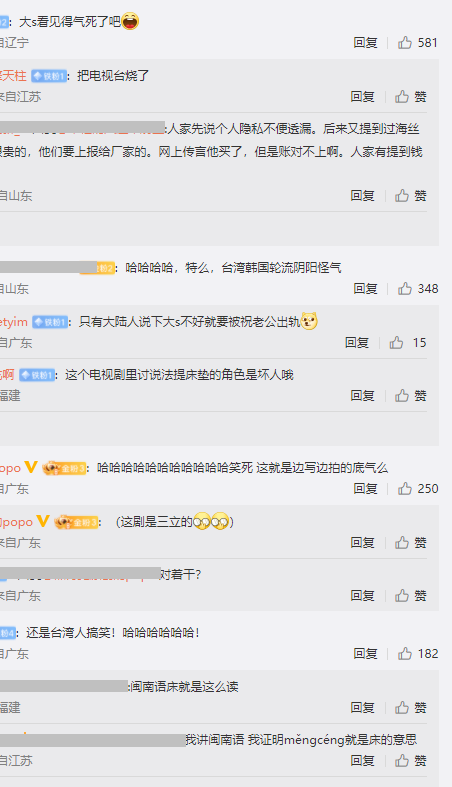This screenshot has width=452, height=787.
Task: Open etyim username link
Action: click(14, 322)
